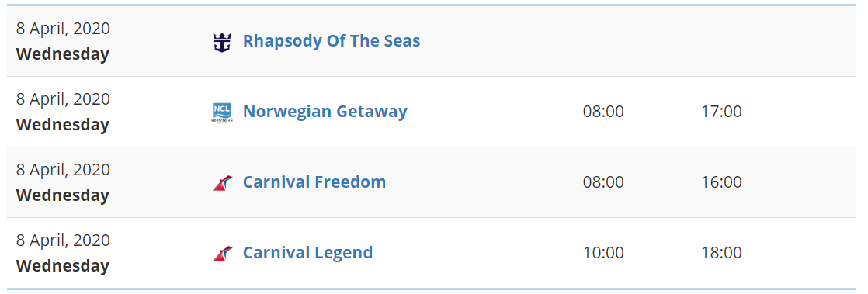Select the 10:00 arrival time for Carnival Legend
The width and height of the screenshot is (868, 294).
(x=603, y=253)
